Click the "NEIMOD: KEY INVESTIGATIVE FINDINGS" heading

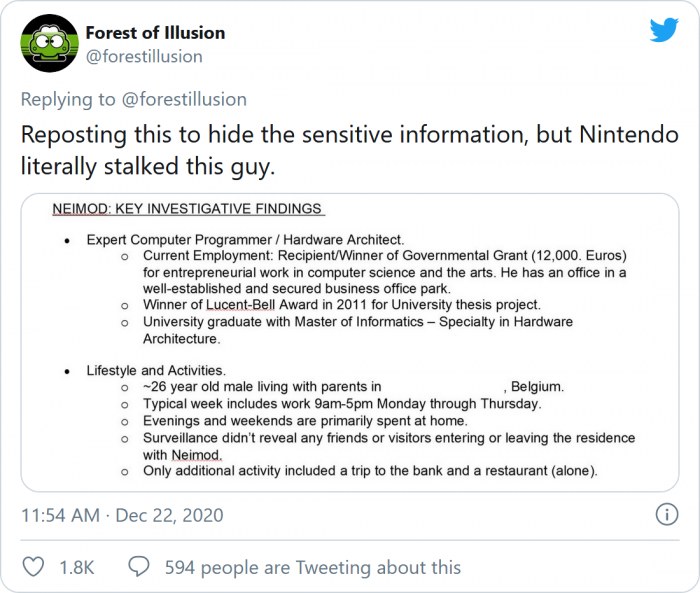point(187,209)
